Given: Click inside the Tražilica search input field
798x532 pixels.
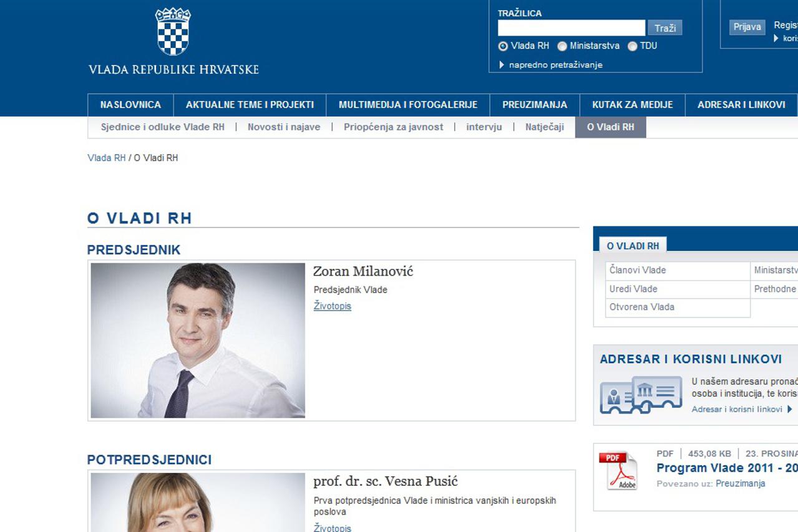Looking at the screenshot, I should coord(571,28).
